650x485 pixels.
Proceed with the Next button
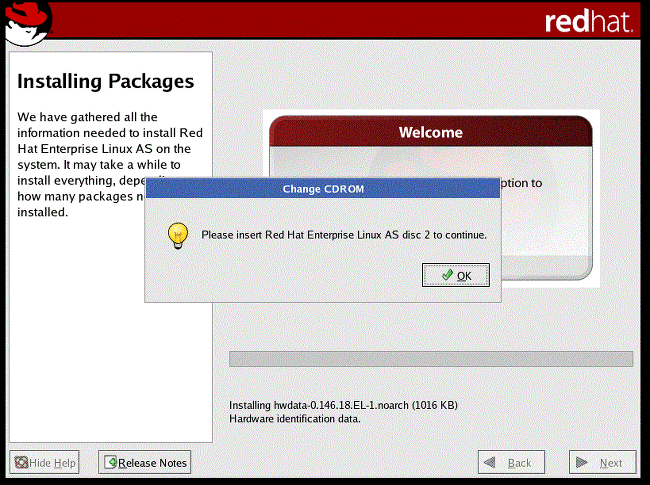[602, 462]
